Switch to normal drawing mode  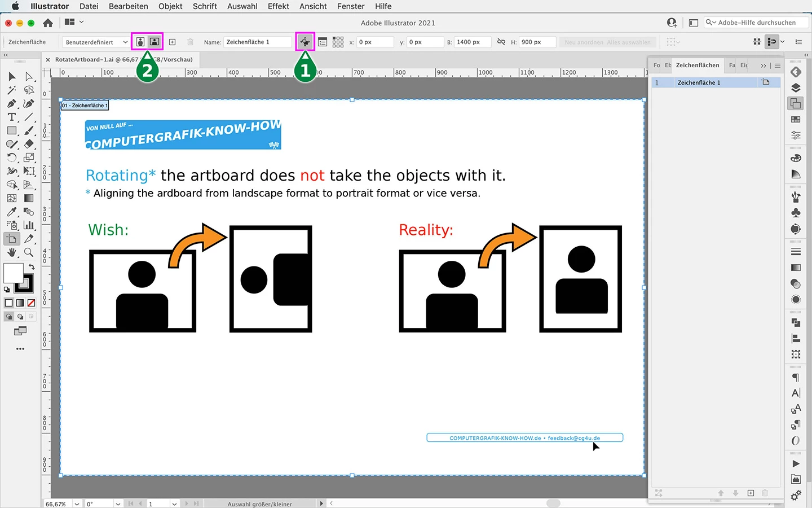(x=8, y=317)
